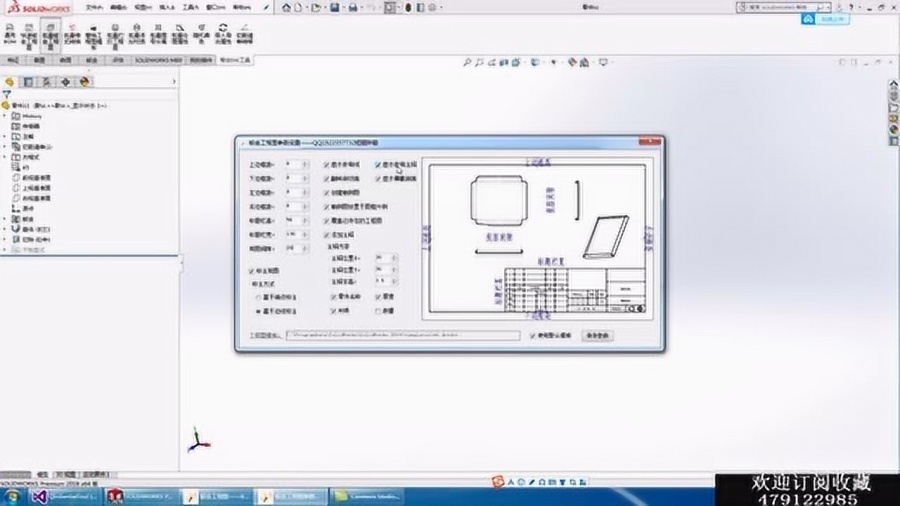900x506 pixels.
Task: Open the dropdown arrow next to New document icon
Action: [305, 8]
